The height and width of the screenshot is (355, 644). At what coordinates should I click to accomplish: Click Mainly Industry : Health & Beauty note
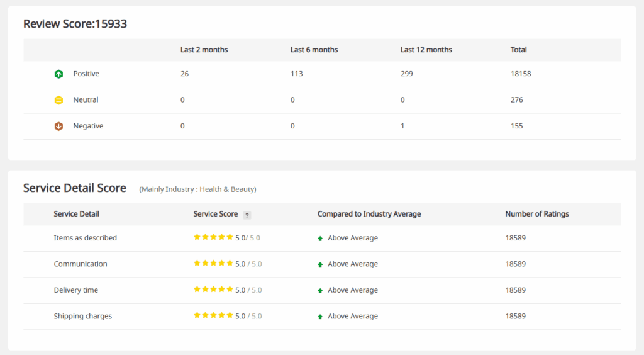[197, 189]
